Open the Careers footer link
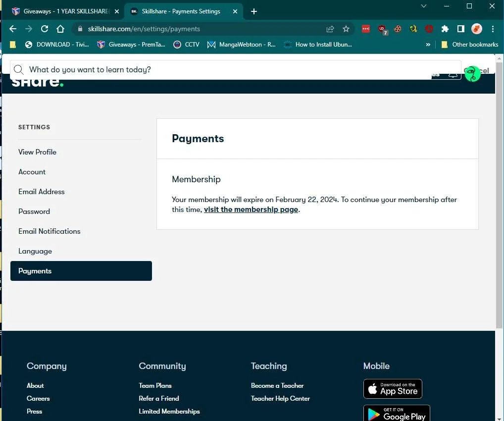 pyautogui.click(x=38, y=398)
